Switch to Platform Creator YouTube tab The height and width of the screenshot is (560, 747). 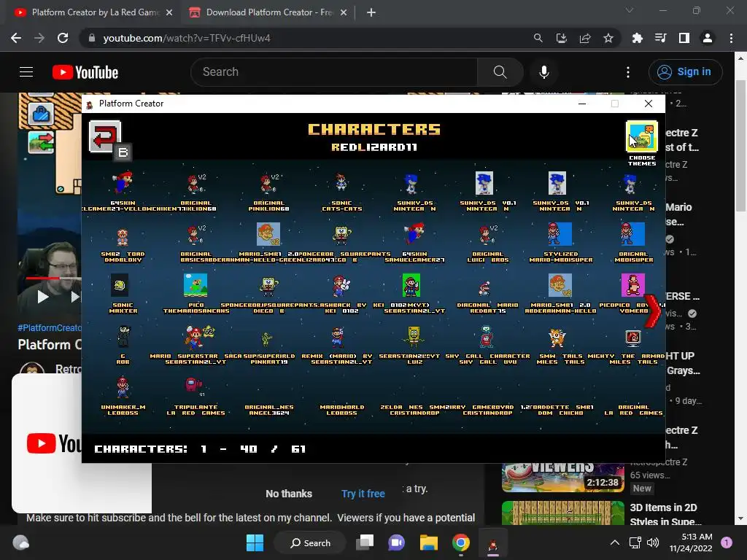pyautogui.click(x=92, y=12)
